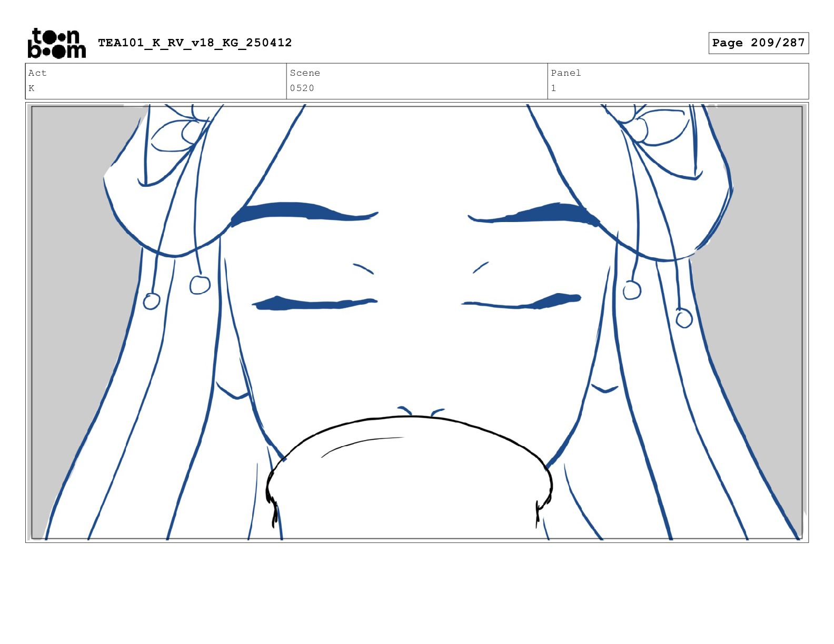
Task: Click the Page 209/287 indicator box
Action: tap(758, 43)
